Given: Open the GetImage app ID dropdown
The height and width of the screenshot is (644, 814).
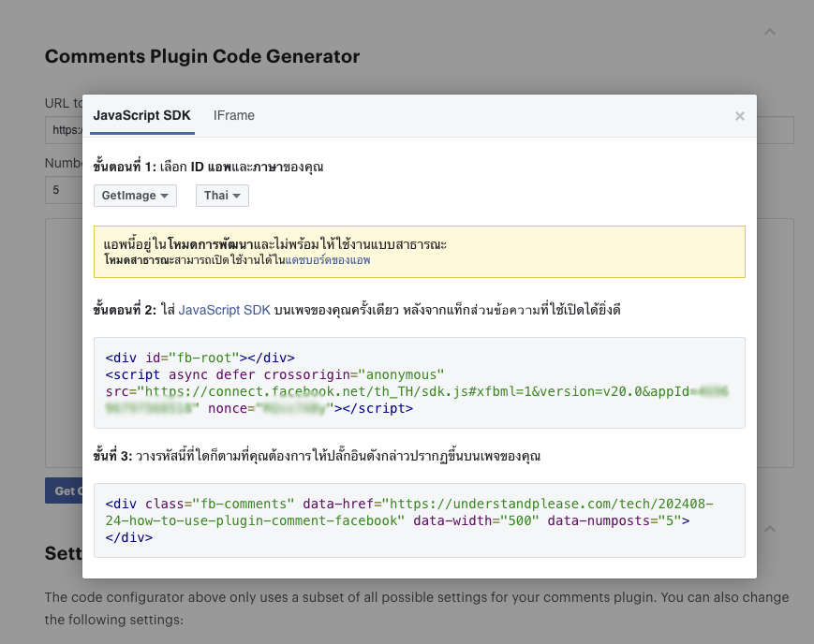Looking at the screenshot, I should [135, 196].
